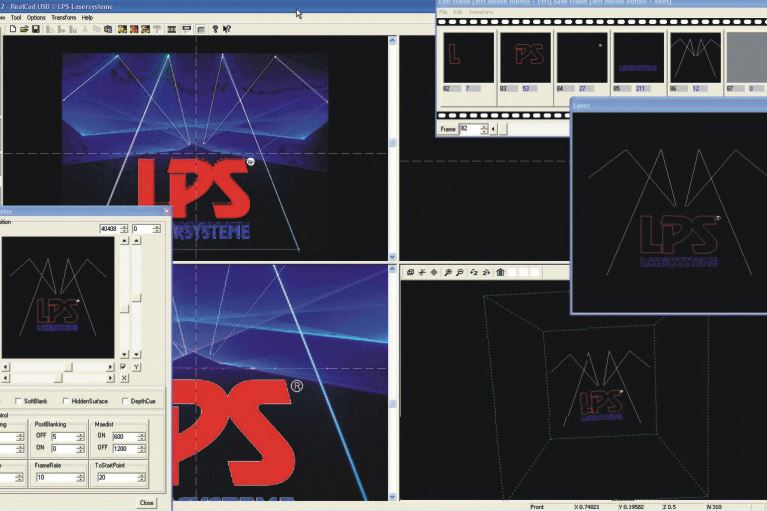The width and height of the screenshot is (767, 511).
Task: Click the Rotate right icon in the 3D view toolbar
Action: pos(486,272)
